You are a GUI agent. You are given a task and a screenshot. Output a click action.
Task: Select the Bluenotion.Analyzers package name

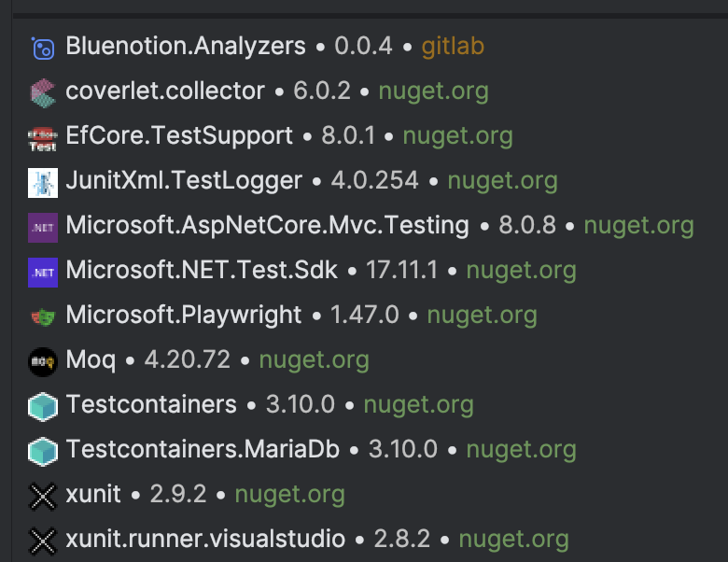click(x=186, y=46)
